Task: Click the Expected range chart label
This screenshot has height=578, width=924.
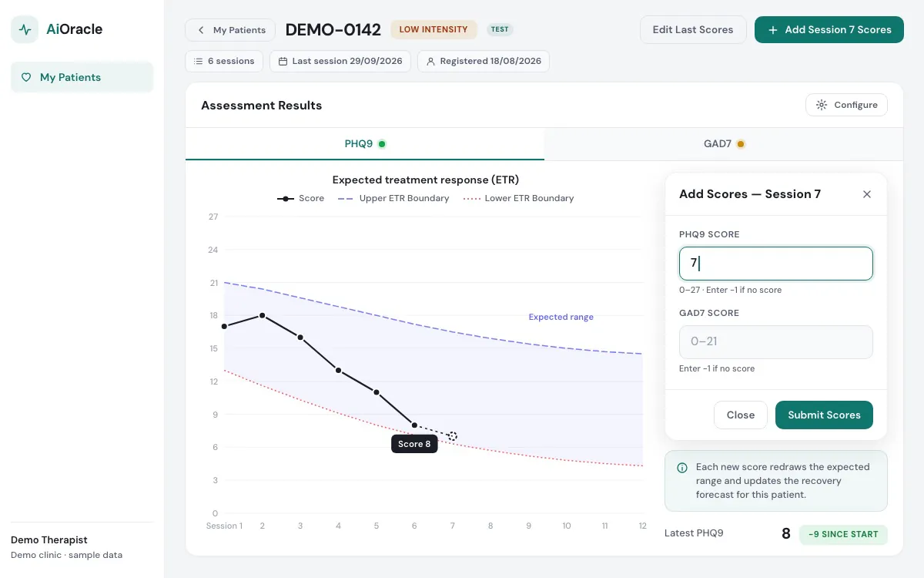Action: (561, 317)
